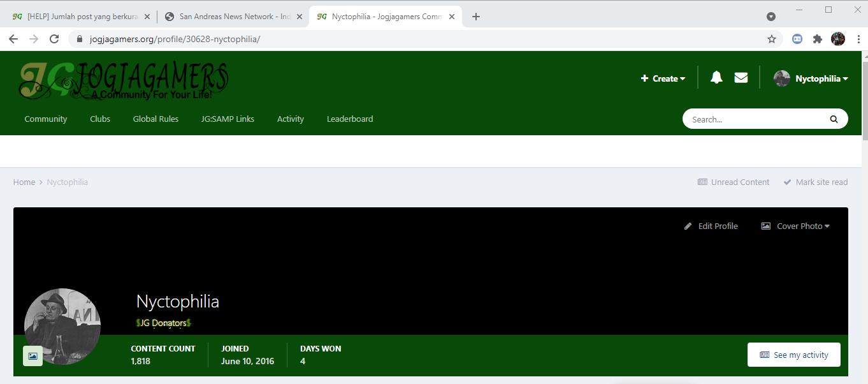Click the browser back arrow

13,39
